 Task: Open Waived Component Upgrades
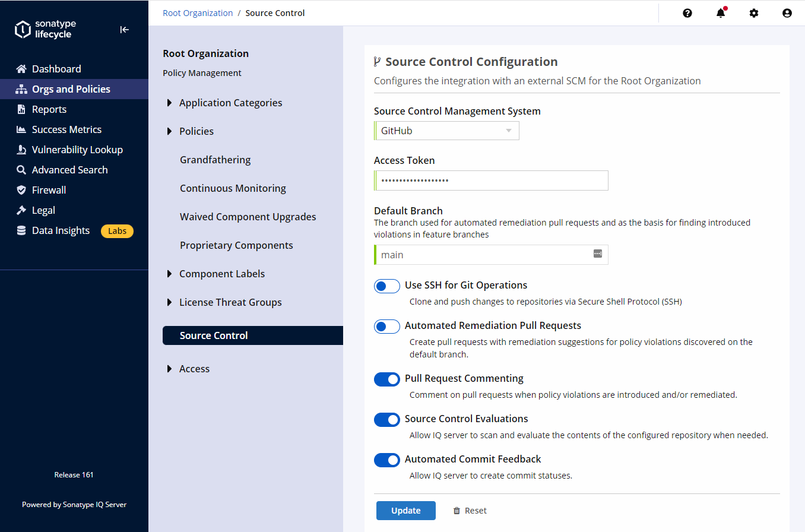pos(248,217)
